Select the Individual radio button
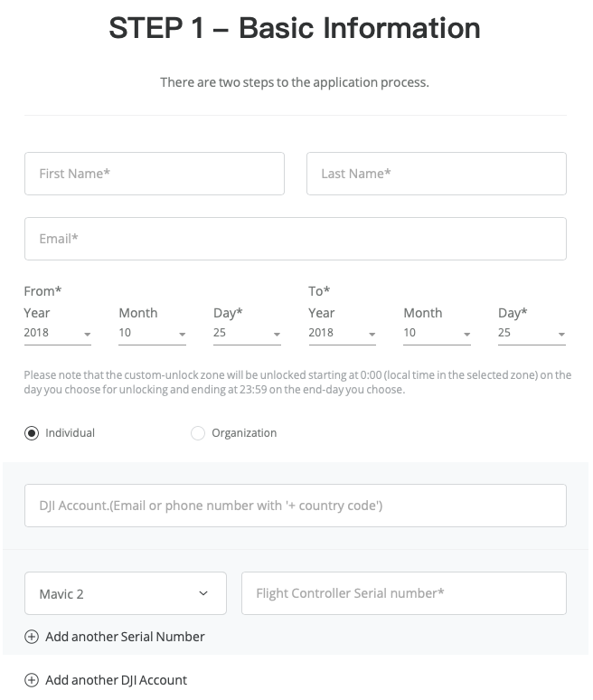Image resolution: width=593 pixels, height=700 pixels. 32,433
